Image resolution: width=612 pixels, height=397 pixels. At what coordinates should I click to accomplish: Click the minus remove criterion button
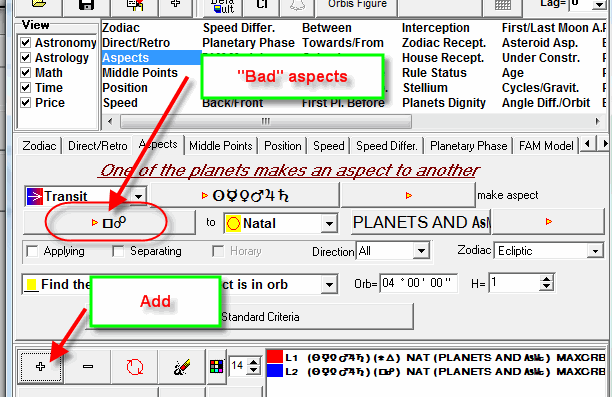(x=88, y=367)
